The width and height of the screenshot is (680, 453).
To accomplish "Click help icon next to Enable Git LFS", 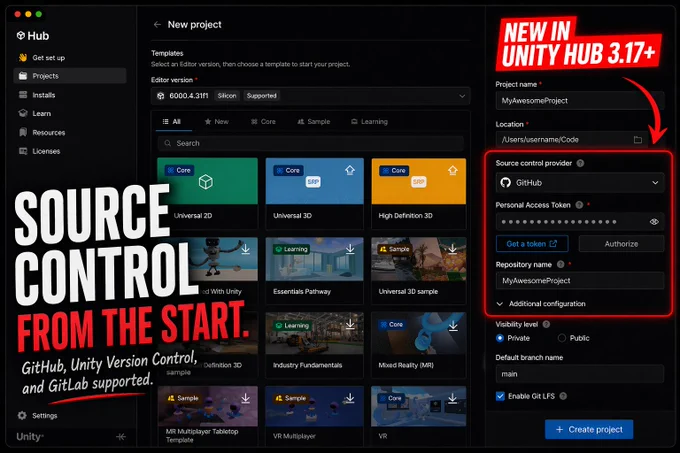I will (x=563, y=396).
